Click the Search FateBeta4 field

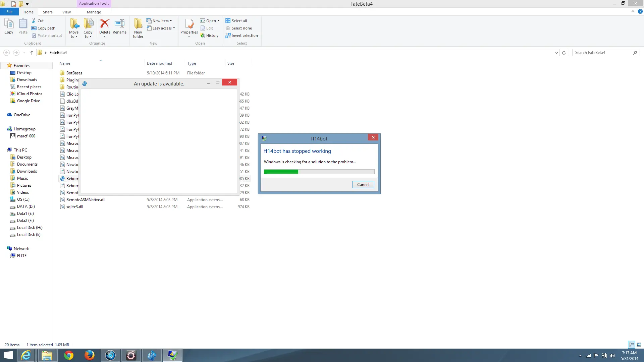[x=602, y=53]
